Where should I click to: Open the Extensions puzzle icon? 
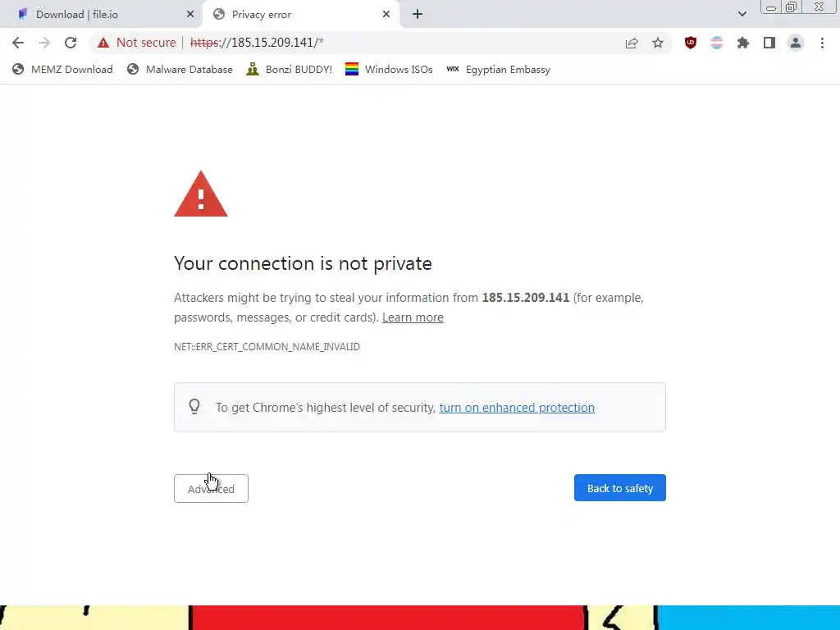743,43
